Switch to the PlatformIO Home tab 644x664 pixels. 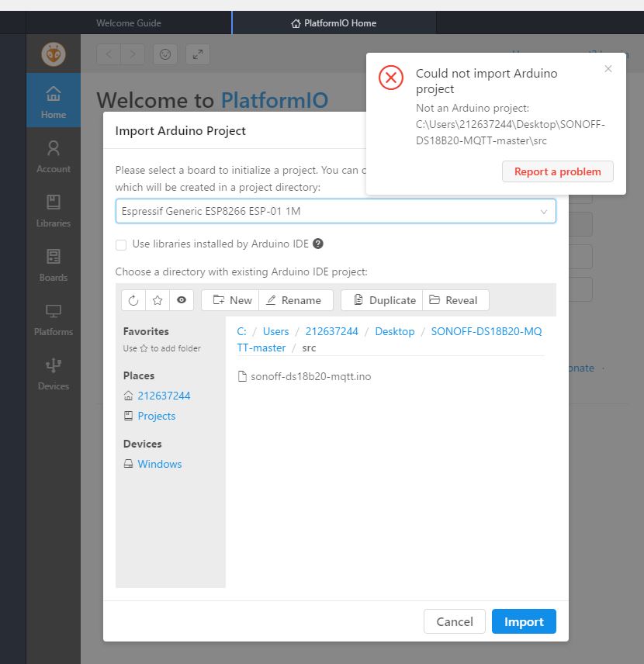(x=334, y=22)
